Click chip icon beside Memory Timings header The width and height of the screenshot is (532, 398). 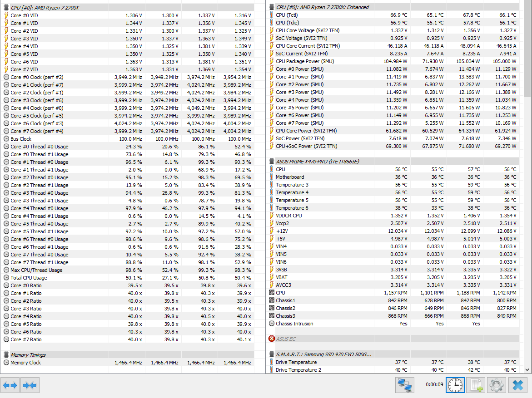coord(6,354)
